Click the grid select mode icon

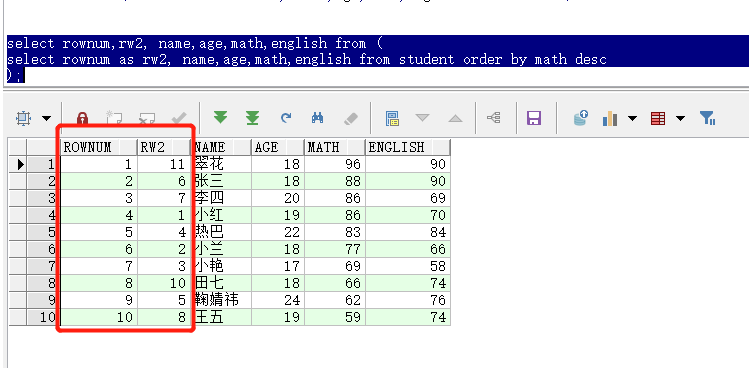23,118
